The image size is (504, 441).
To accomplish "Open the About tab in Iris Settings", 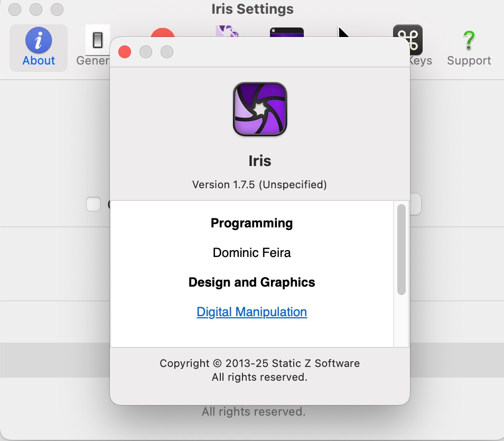I will tap(38, 48).
